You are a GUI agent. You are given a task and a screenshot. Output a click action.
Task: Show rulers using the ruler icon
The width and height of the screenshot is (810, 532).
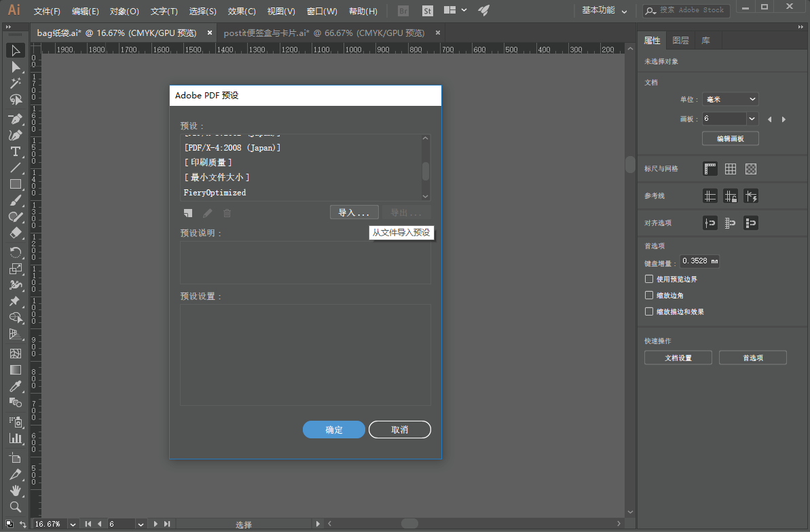click(710, 169)
